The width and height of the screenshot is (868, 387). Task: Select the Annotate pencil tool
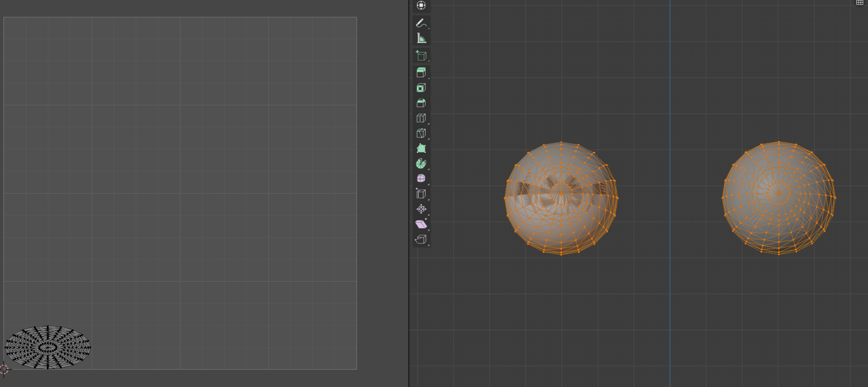tap(421, 23)
